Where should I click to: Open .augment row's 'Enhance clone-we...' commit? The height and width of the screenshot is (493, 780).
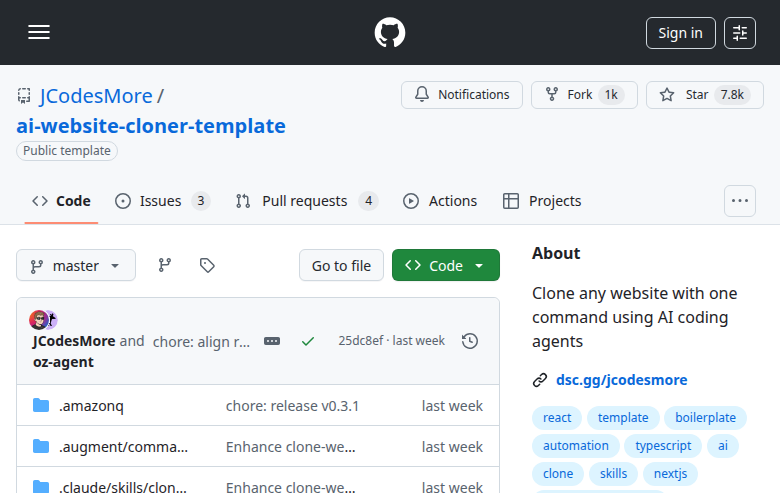[291, 447]
